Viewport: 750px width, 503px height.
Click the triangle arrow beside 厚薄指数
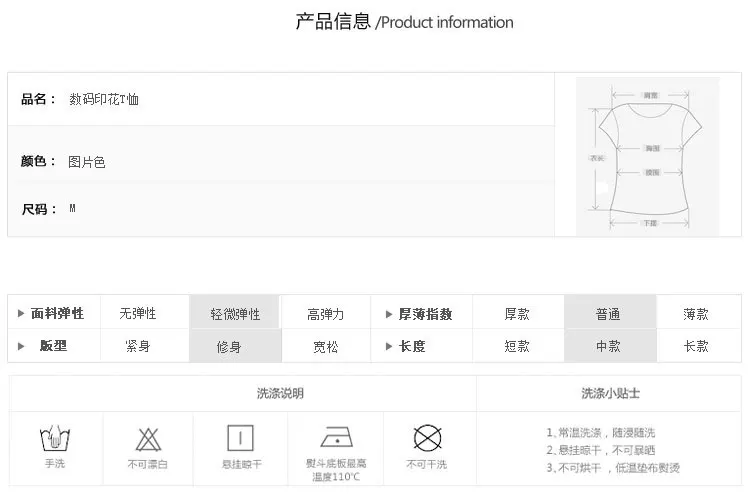click(389, 314)
